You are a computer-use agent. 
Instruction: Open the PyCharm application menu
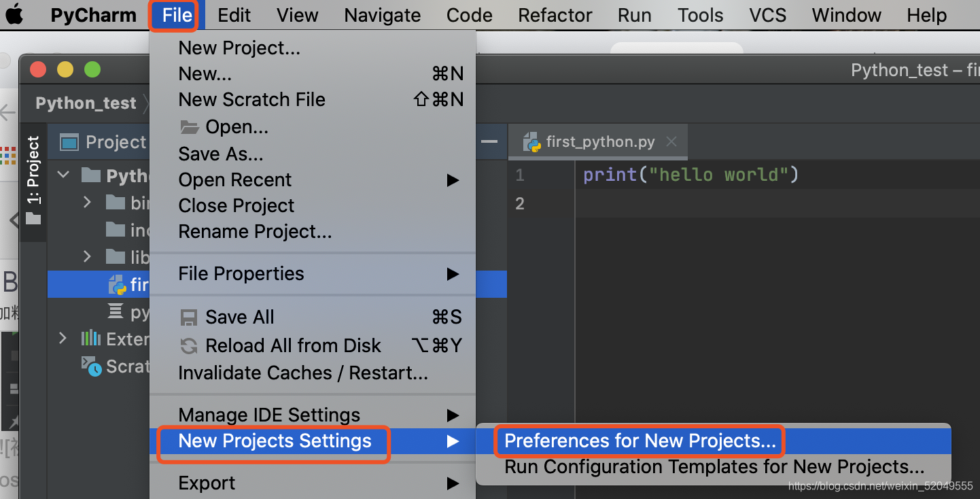[x=93, y=15]
